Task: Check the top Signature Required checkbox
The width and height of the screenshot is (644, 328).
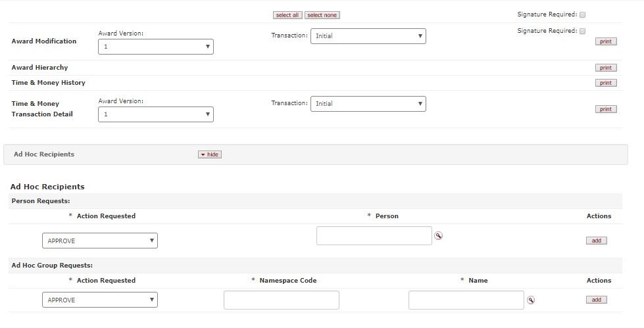Action: tap(582, 14)
